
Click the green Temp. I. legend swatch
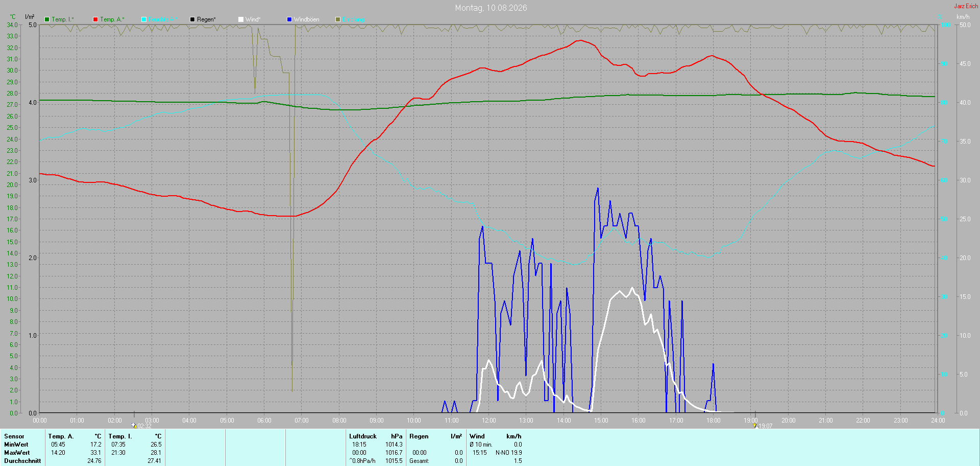click(47, 19)
